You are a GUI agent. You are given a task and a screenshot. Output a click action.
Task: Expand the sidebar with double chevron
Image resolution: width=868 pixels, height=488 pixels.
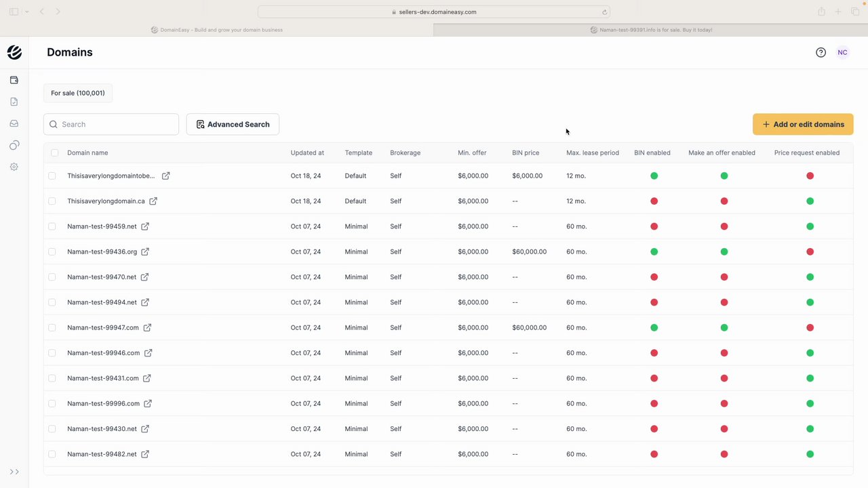click(x=14, y=472)
